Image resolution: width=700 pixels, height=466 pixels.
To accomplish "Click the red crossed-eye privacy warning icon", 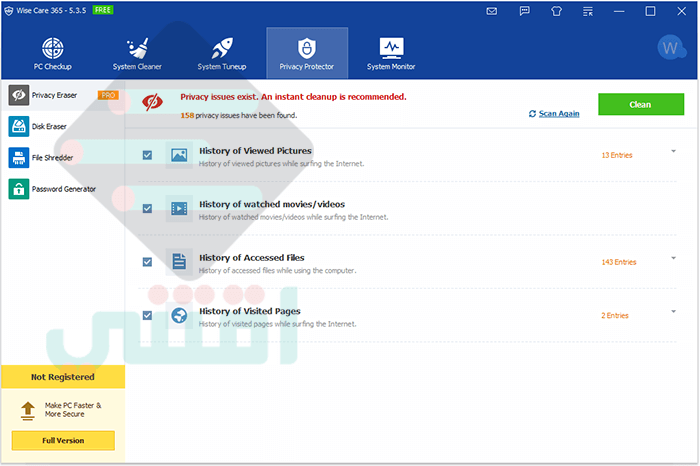I will [x=152, y=102].
